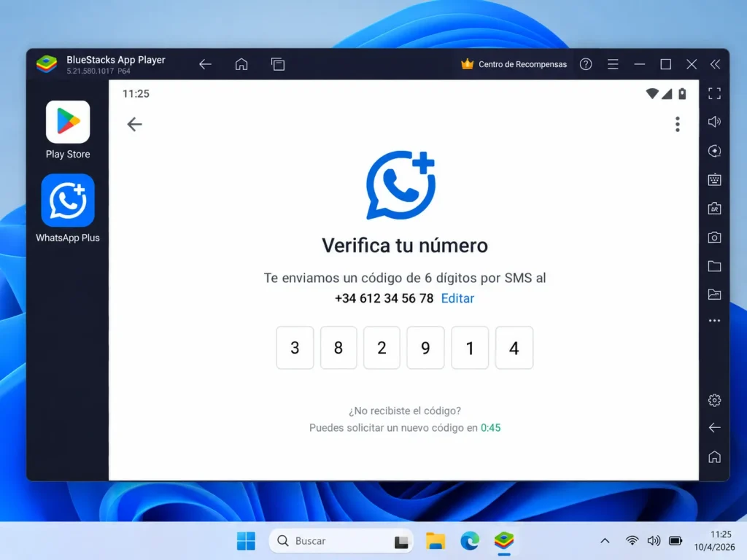Click the taskbar volume speaker
Viewport: 747px width, 560px height.
(654, 540)
